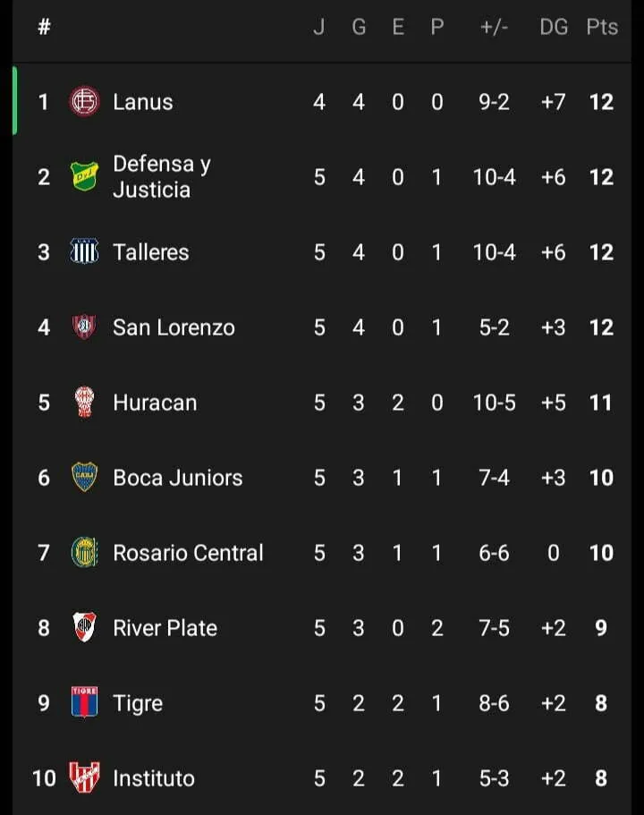
Task: Tap the River Plate crest
Action: pos(84,628)
